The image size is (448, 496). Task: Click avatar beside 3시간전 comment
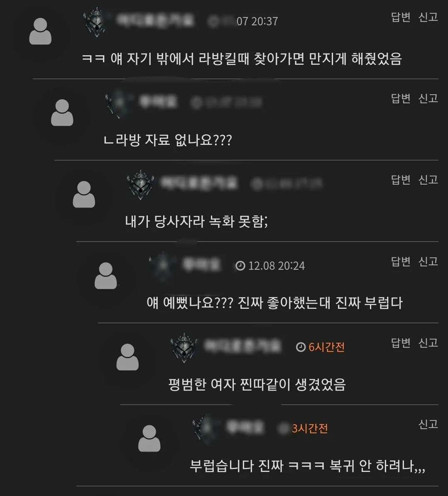[x=149, y=438]
